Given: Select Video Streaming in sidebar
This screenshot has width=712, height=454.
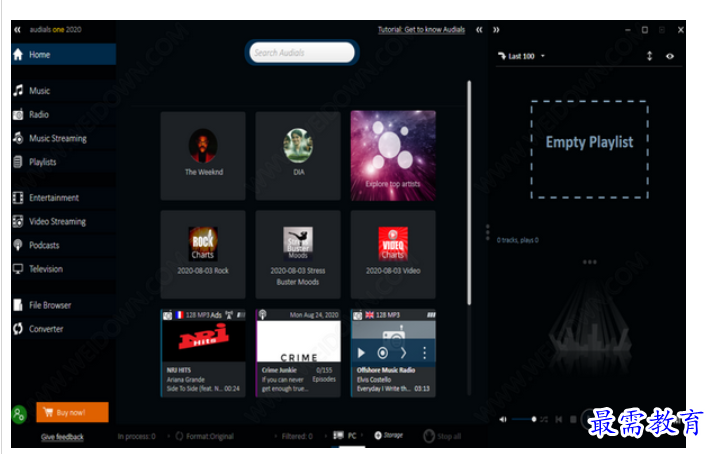Looking at the screenshot, I should tap(64, 222).
